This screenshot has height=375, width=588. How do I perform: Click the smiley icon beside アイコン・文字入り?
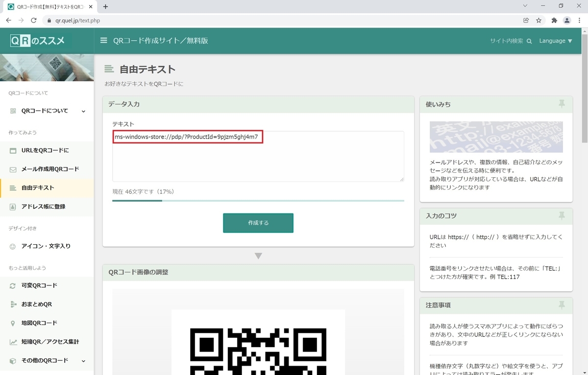tap(13, 247)
